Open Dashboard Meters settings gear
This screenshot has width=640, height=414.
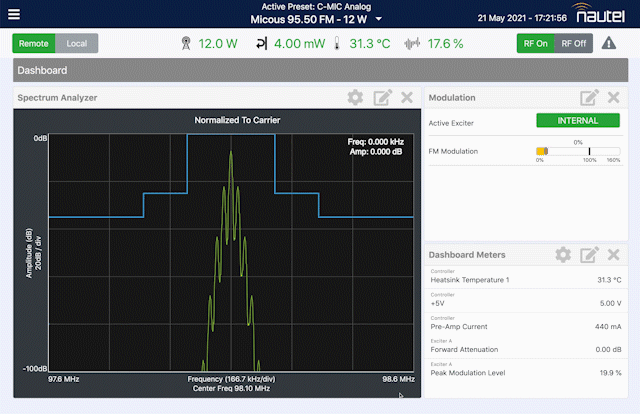tap(563, 255)
